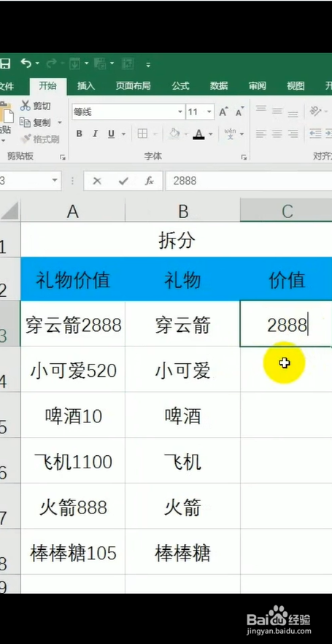Viewport: 332px width, 644px height.
Task: Open the Undo history dropdown arrow
Action: [x=37, y=63]
